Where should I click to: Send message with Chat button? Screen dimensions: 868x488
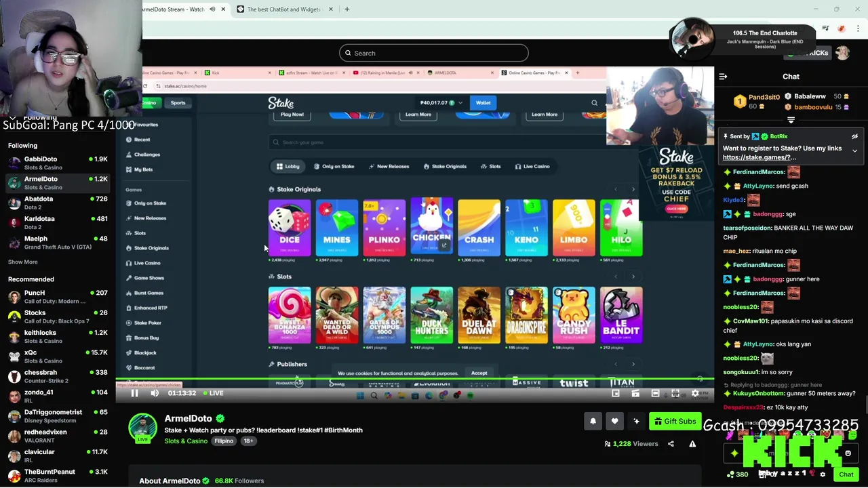pyautogui.click(x=846, y=474)
